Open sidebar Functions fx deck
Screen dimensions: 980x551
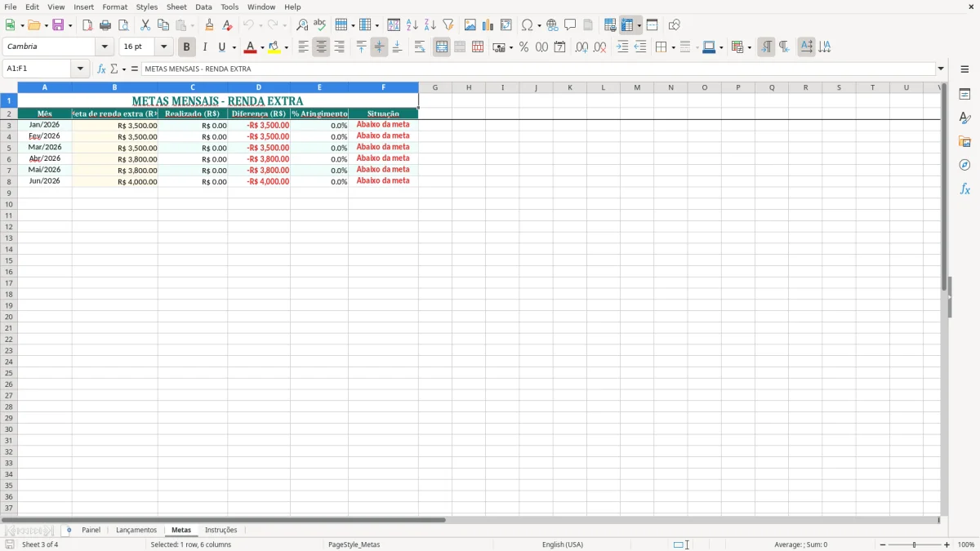[x=964, y=189]
